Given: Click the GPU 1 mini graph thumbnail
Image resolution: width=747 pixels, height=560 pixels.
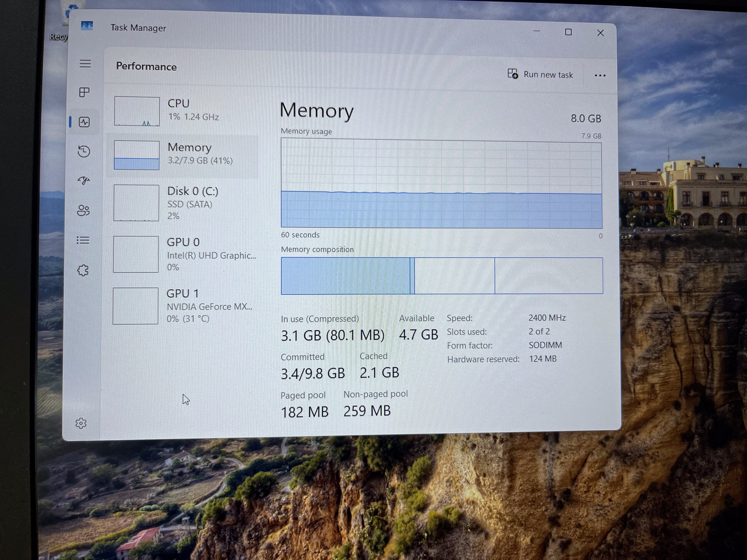Looking at the screenshot, I should 135,306.
